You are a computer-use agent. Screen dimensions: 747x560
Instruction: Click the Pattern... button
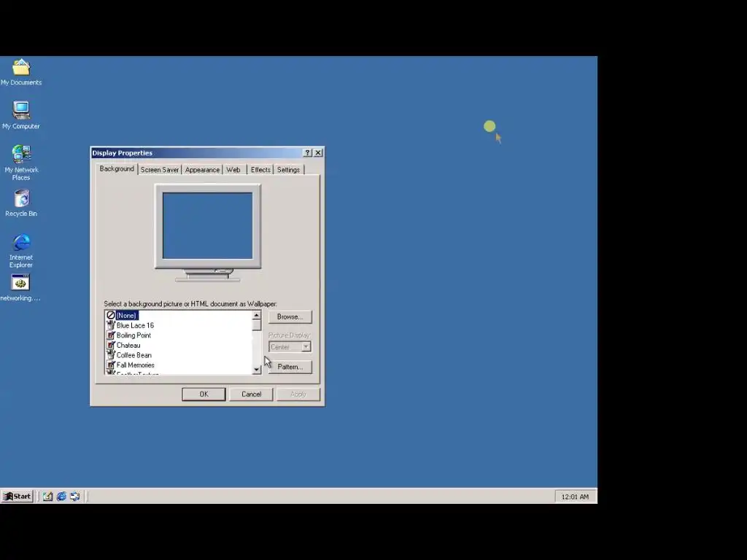[290, 367]
